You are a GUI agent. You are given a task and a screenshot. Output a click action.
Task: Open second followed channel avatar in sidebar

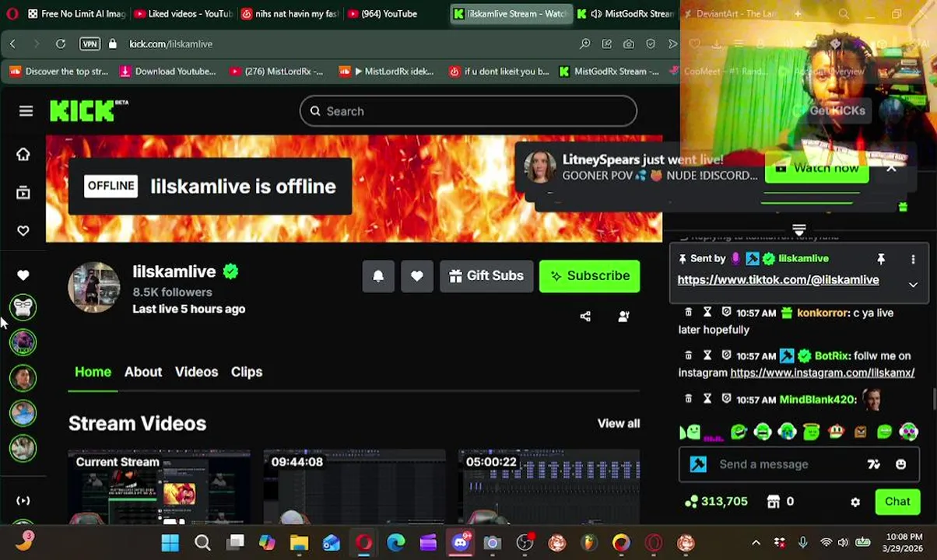[23, 342]
